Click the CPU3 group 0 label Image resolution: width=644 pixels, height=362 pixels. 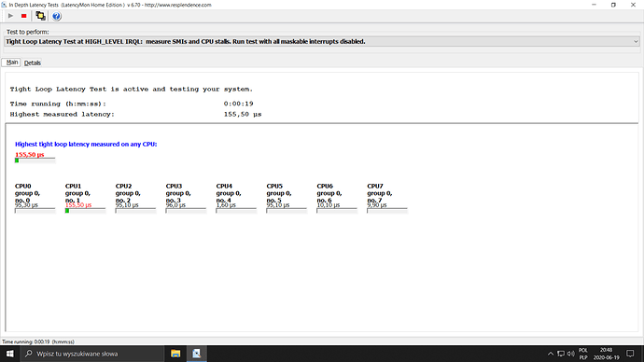[178, 193]
